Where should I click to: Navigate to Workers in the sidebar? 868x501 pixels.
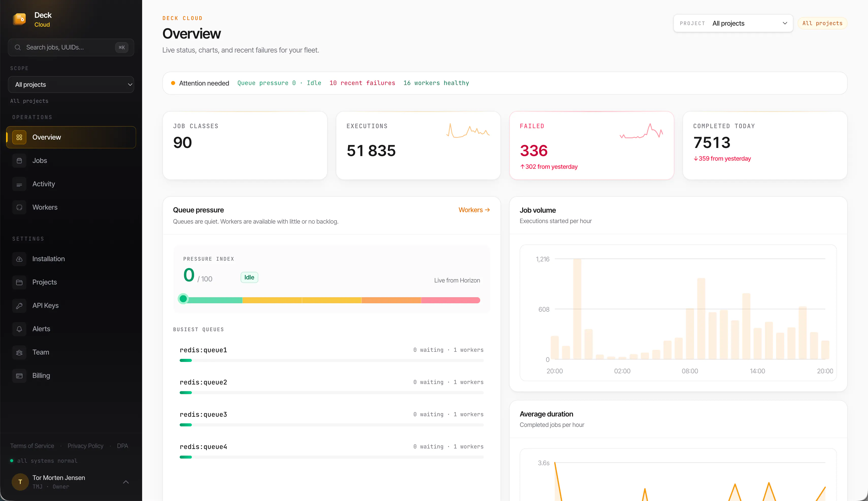click(71, 208)
